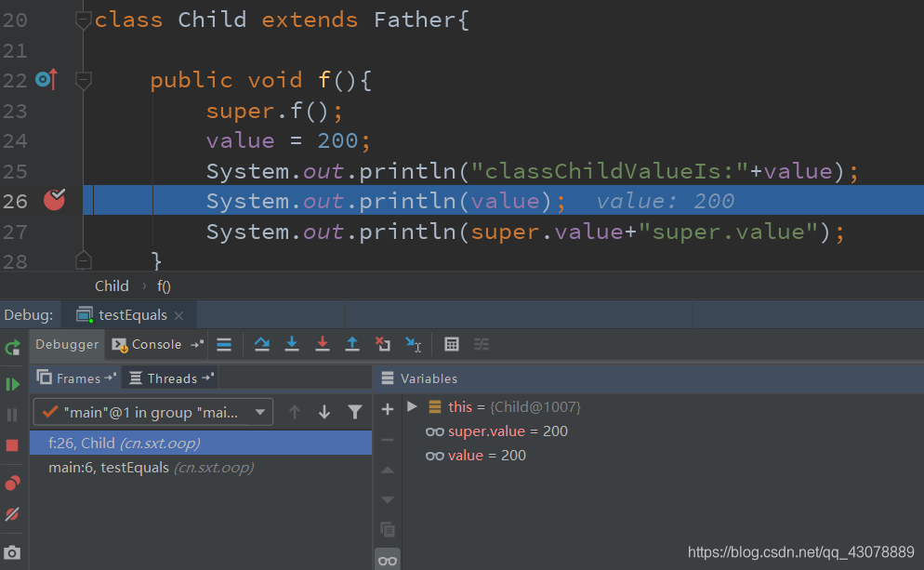Toggle breakpoint on line 26
Image resolution: width=924 pixels, height=570 pixels.
[54, 201]
